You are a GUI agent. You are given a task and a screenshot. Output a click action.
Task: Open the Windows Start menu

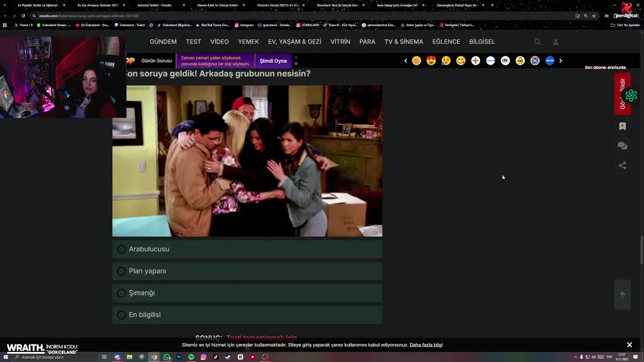[x=6, y=357]
